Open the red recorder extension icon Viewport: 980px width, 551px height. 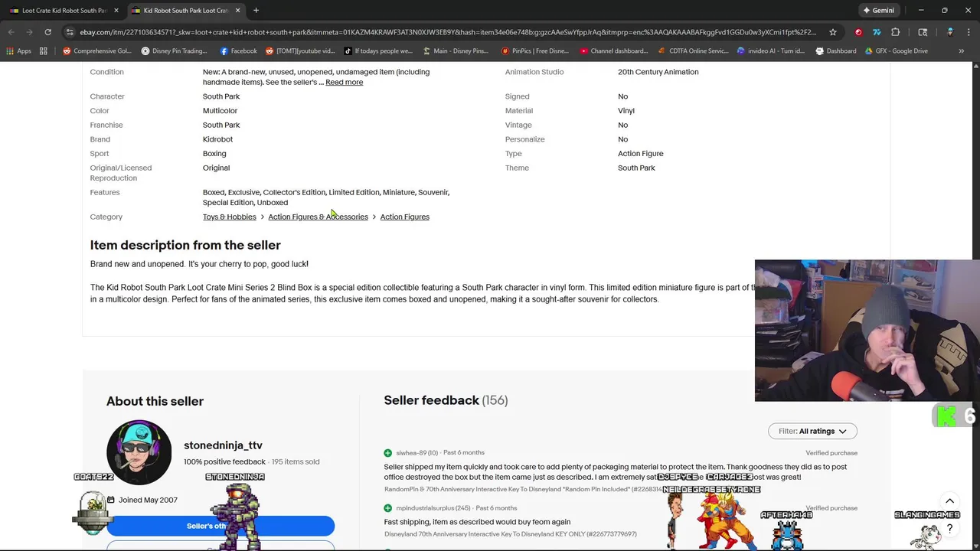tap(858, 32)
